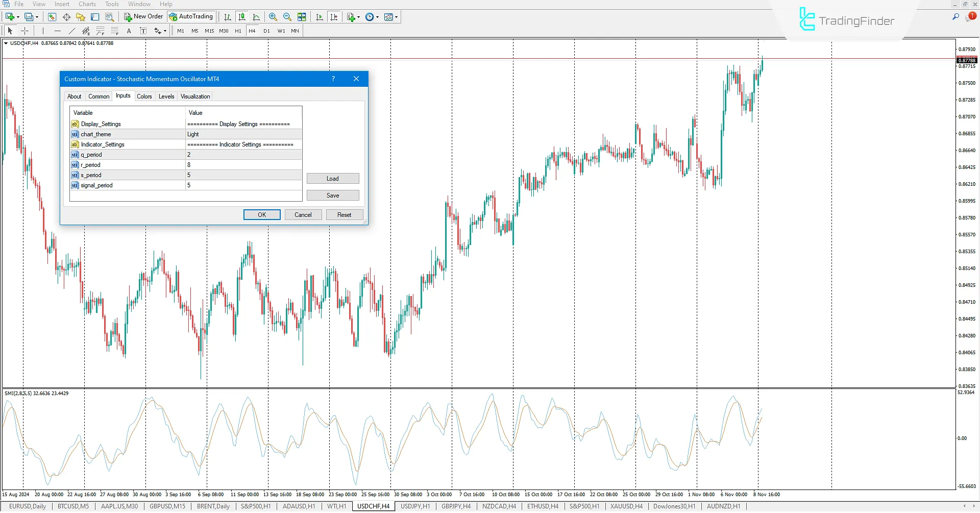
Task: Zoom in on the chart
Action: [273, 16]
